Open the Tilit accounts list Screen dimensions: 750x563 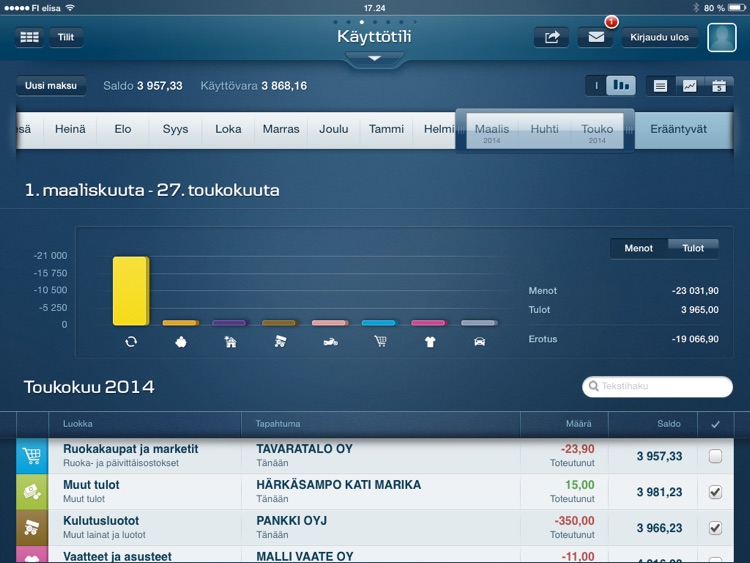[x=66, y=37]
